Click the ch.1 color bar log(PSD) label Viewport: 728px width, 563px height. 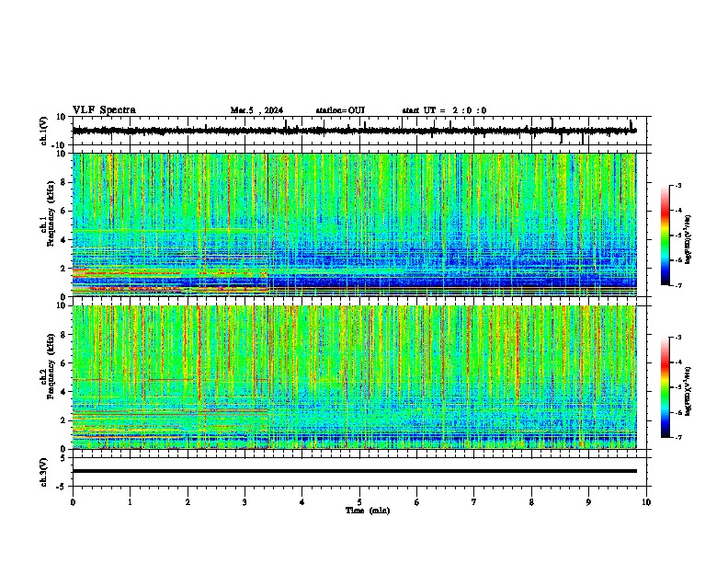pos(688,240)
